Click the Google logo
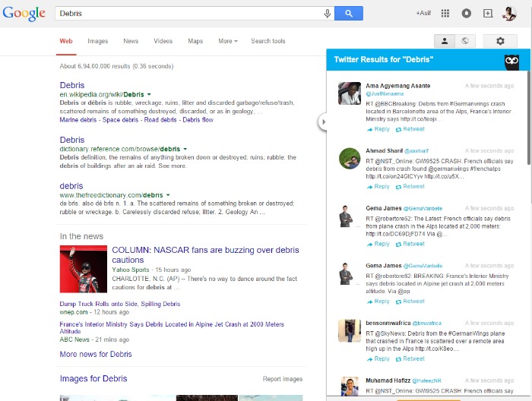The image size is (532, 401). click(x=24, y=13)
